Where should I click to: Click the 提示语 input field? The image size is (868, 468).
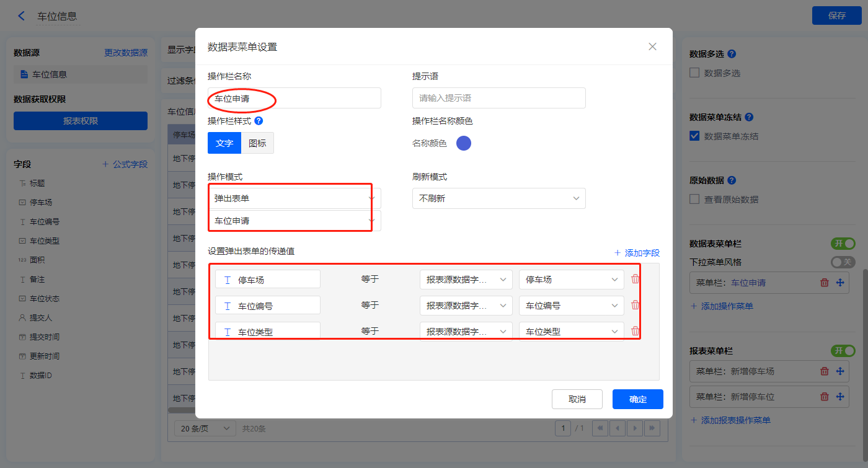[x=498, y=98]
